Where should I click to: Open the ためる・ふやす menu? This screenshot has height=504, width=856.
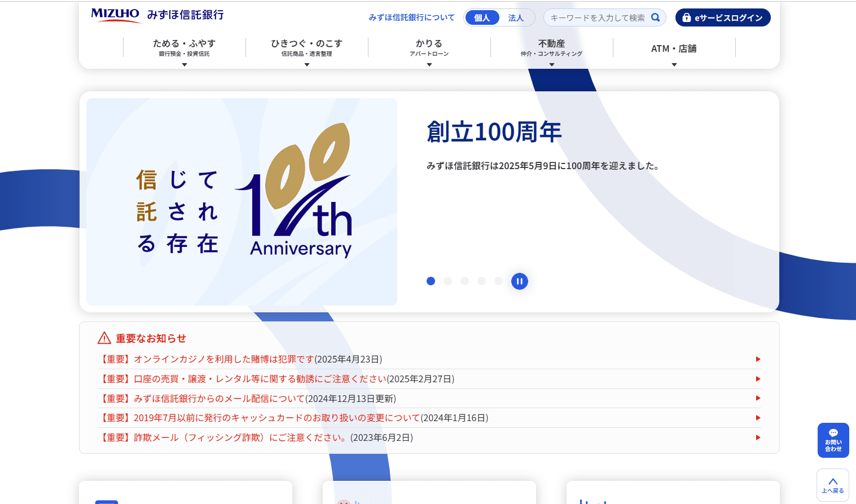[x=185, y=48]
